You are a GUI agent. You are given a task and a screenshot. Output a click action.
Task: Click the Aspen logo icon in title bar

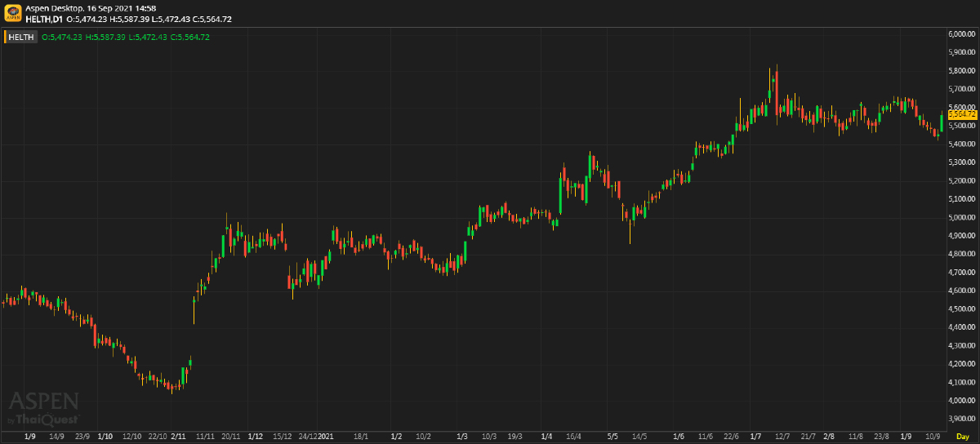coord(12,13)
